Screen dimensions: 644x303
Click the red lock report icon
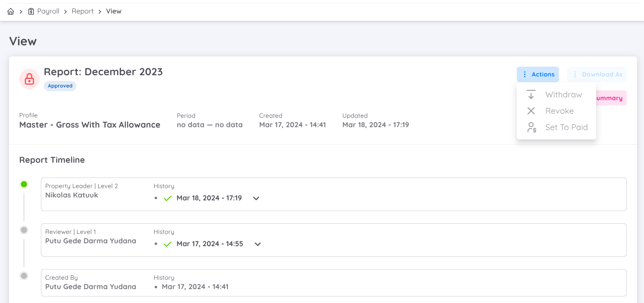[x=29, y=79]
